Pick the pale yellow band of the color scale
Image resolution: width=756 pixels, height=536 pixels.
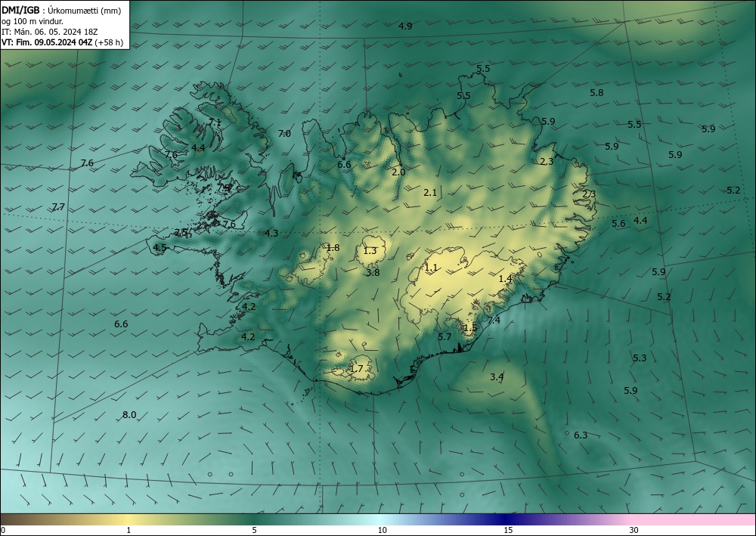(x=129, y=519)
